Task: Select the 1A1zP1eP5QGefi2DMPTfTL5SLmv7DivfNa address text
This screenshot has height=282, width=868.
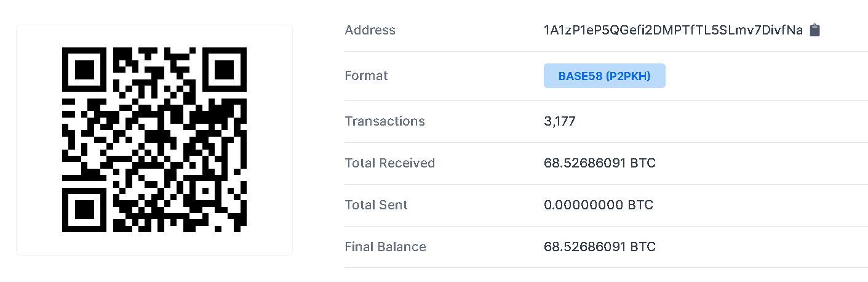Action: point(673,30)
